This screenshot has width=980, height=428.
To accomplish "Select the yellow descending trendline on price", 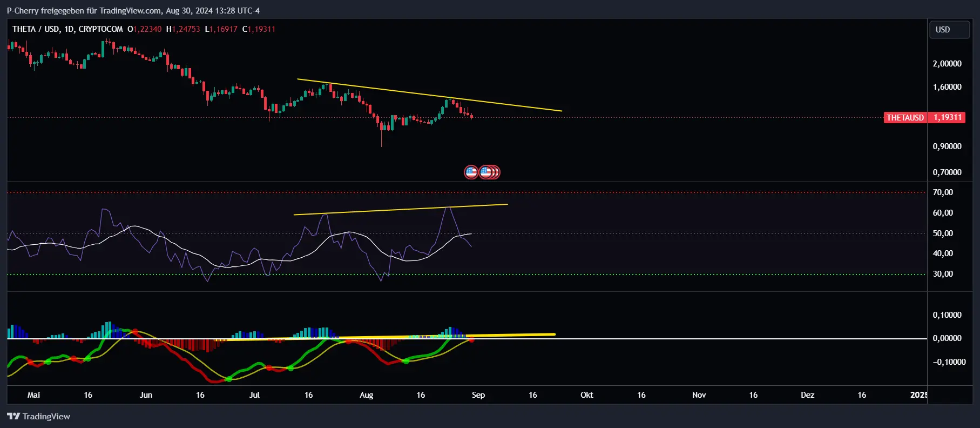I will coord(429,95).
